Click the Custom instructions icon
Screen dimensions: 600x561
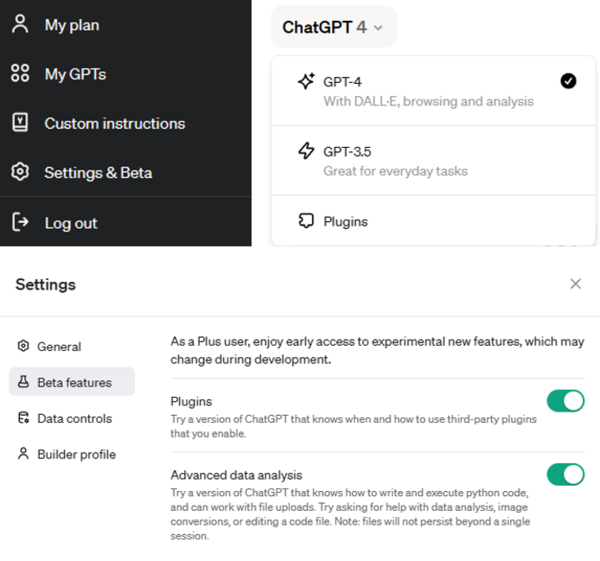(20, 123)
